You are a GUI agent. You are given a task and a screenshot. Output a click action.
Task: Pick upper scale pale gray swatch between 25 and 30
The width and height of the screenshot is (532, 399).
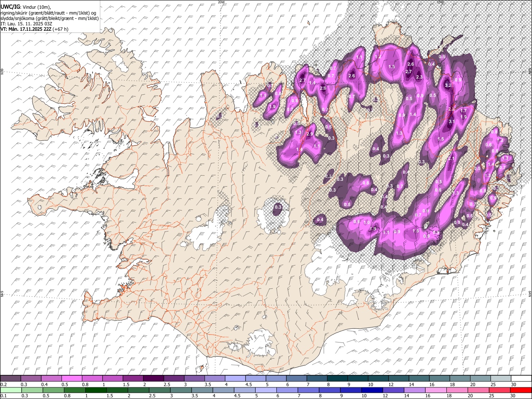coord(501,378)
